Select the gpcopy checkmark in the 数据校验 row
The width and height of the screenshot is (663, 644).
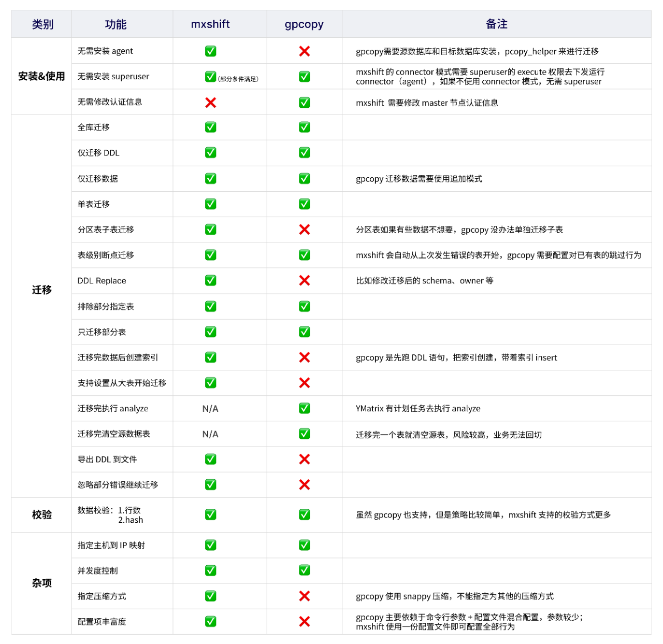tap(305, 514)
